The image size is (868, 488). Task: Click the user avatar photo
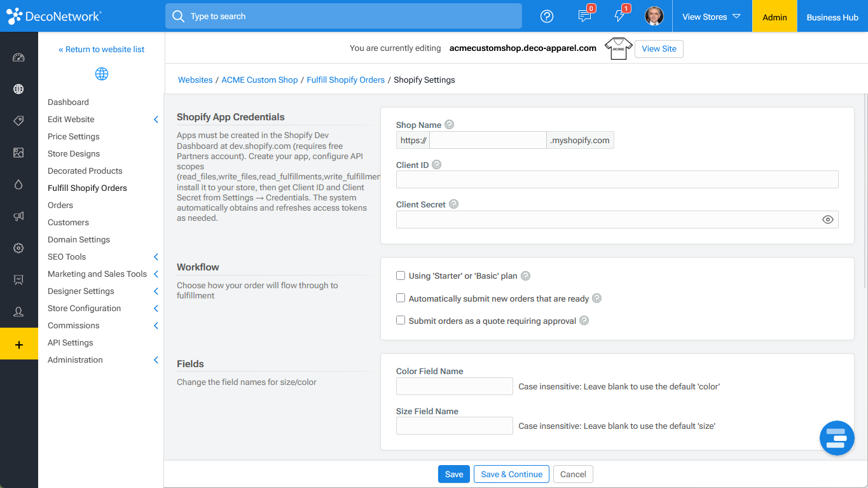654,17
